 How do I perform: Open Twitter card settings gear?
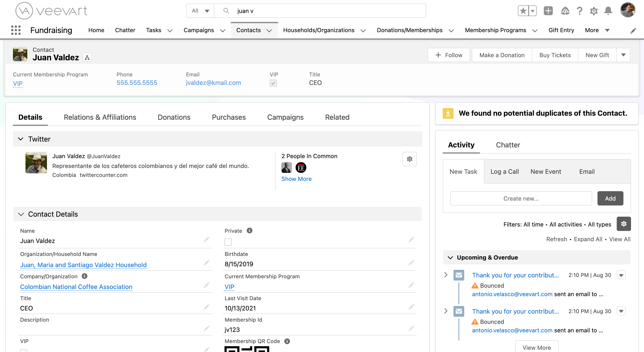click(x=409, y=159)
